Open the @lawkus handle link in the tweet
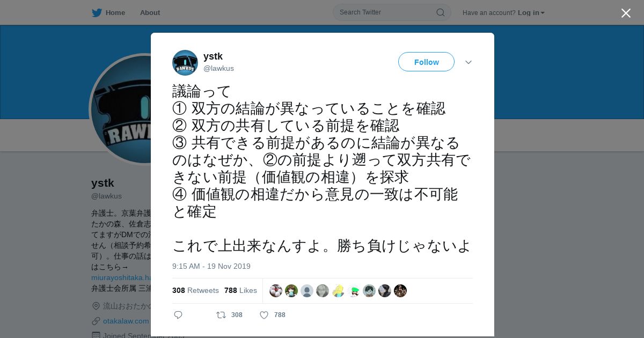The image size is (644, 338). [218, 68]
